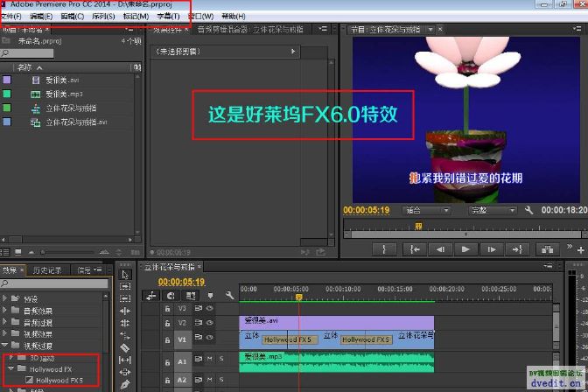This screenshot has width=588, height=392.
Task: Open the 序列(S) menu
Action: point(103,17)
